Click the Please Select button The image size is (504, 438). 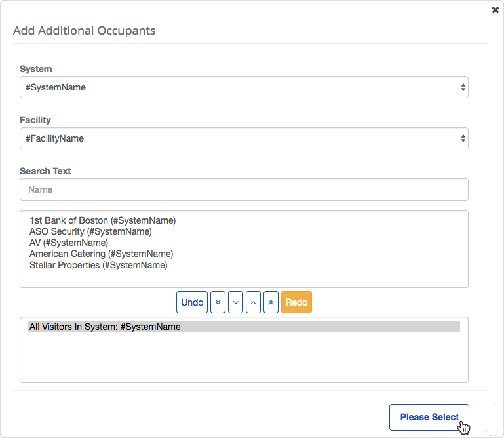tap(429, 417)
